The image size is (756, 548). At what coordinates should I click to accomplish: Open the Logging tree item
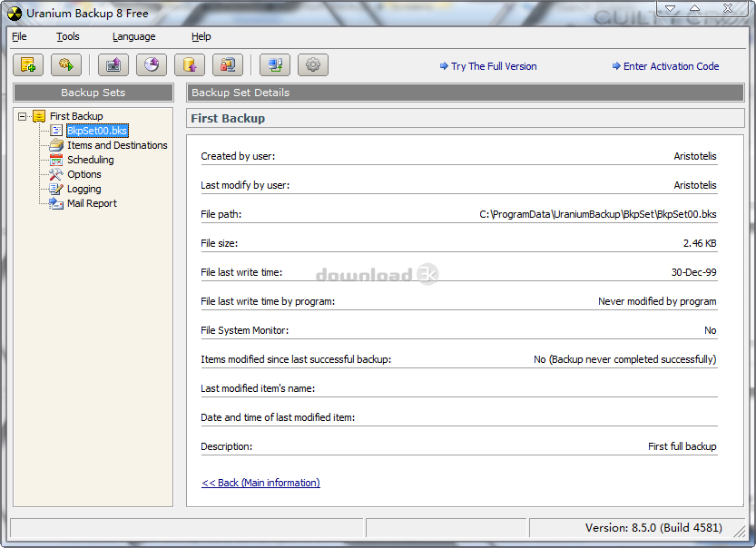[83, 189]
